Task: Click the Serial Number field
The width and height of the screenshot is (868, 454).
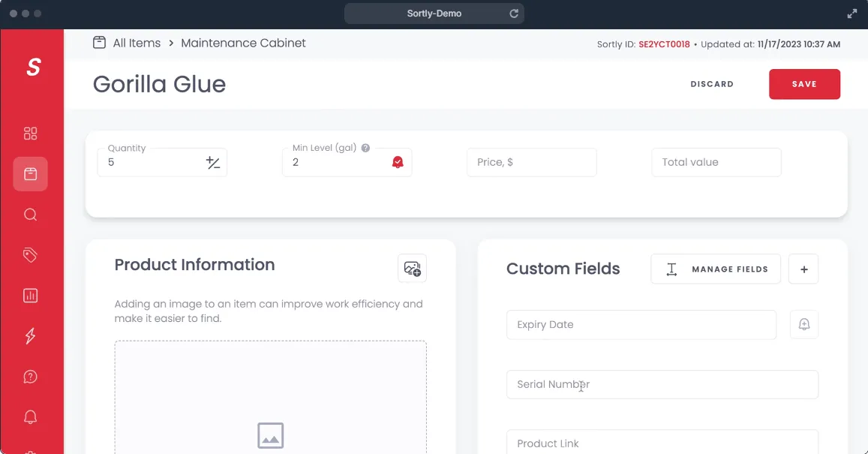Action: 662,384
